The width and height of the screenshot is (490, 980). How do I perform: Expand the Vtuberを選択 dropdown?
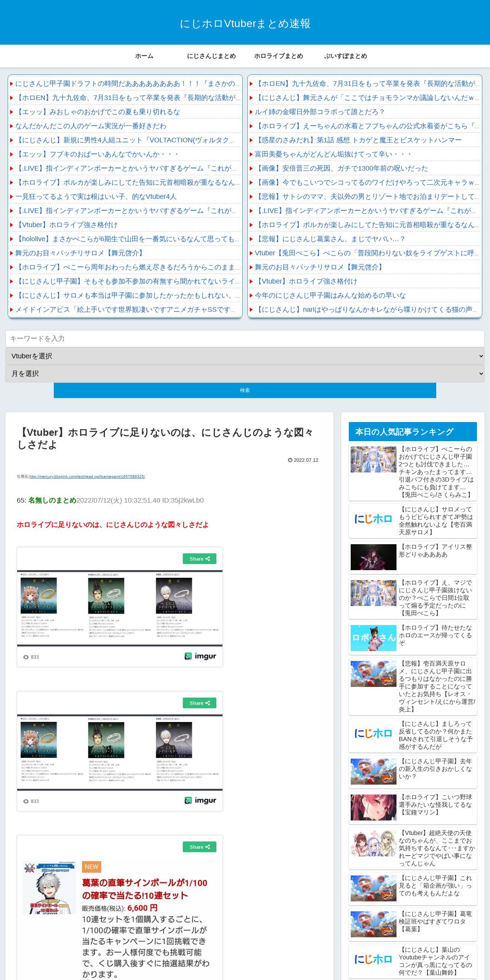coord(245,356)
